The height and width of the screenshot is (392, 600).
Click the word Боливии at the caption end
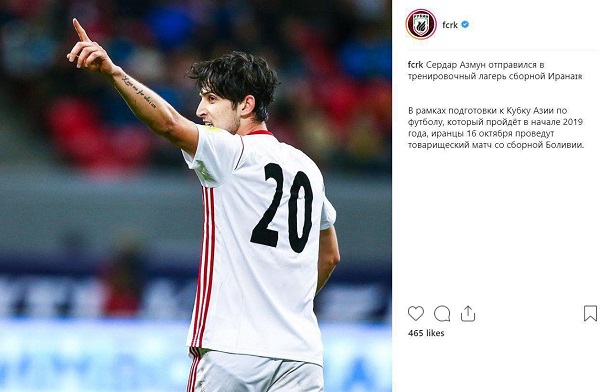[x=562, y=145]
